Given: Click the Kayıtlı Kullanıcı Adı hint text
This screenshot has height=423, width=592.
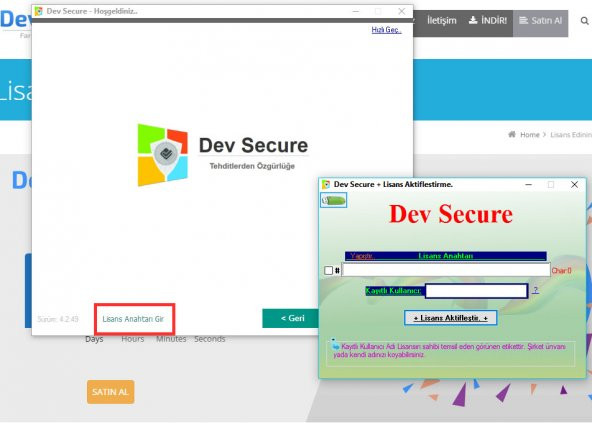Looking at the screenshot, I should coord(450,351).
